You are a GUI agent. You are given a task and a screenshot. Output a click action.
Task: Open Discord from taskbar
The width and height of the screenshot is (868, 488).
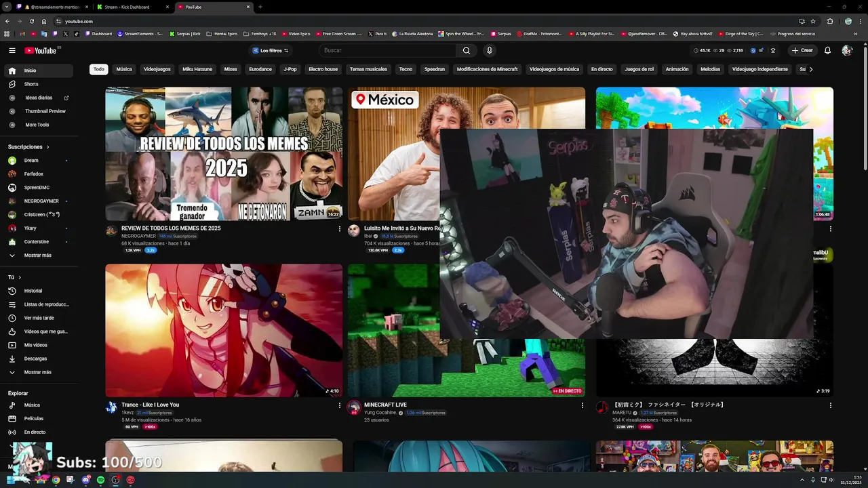click(x=85, y=480)
